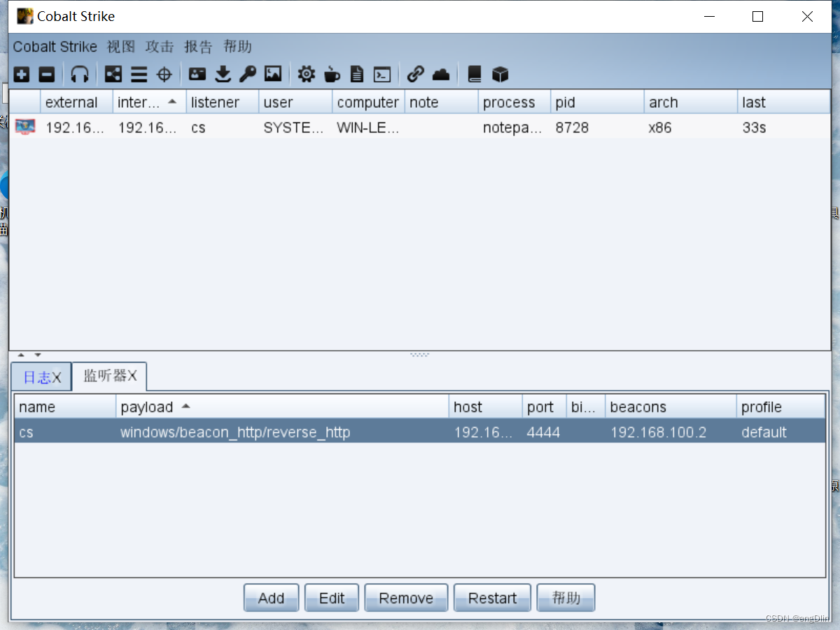Viewport: 840px width, 630px height.
Task: Sort listeners by the host column
Action: [485, 407]
